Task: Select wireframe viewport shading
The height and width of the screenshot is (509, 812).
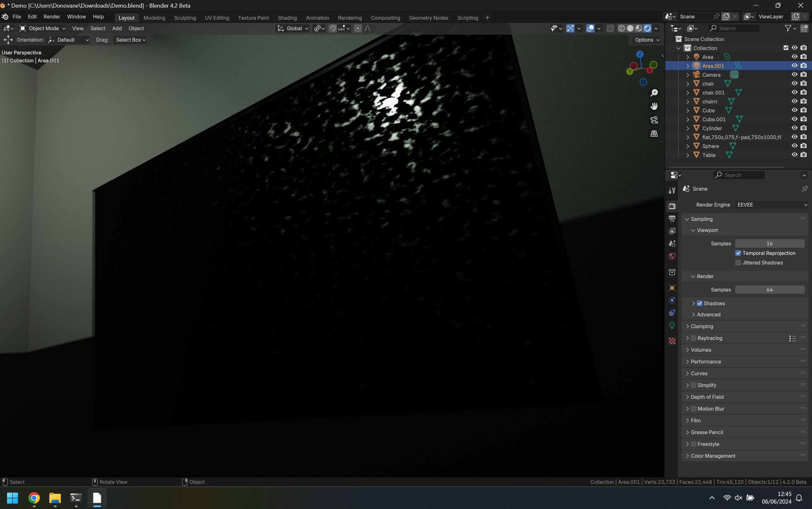Action: (622, 29)
